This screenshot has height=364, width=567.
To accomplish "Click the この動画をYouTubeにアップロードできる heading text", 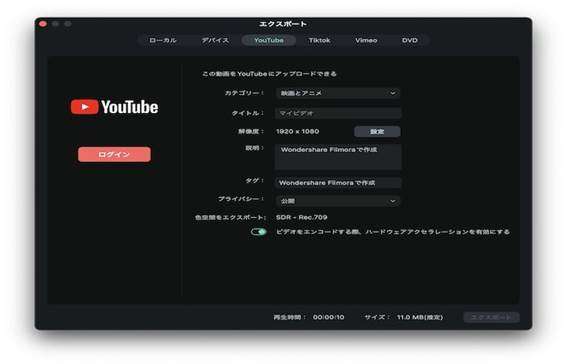I will pos(269,74).
